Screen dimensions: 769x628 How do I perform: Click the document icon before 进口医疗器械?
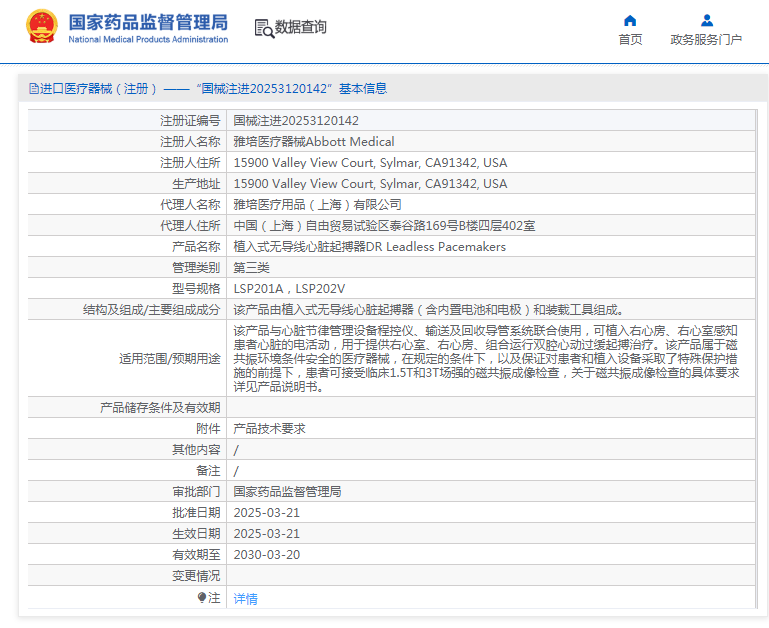[33, 89]
